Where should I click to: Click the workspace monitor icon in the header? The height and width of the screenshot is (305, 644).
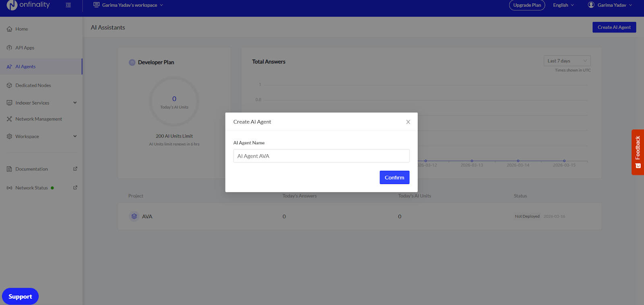97,5
